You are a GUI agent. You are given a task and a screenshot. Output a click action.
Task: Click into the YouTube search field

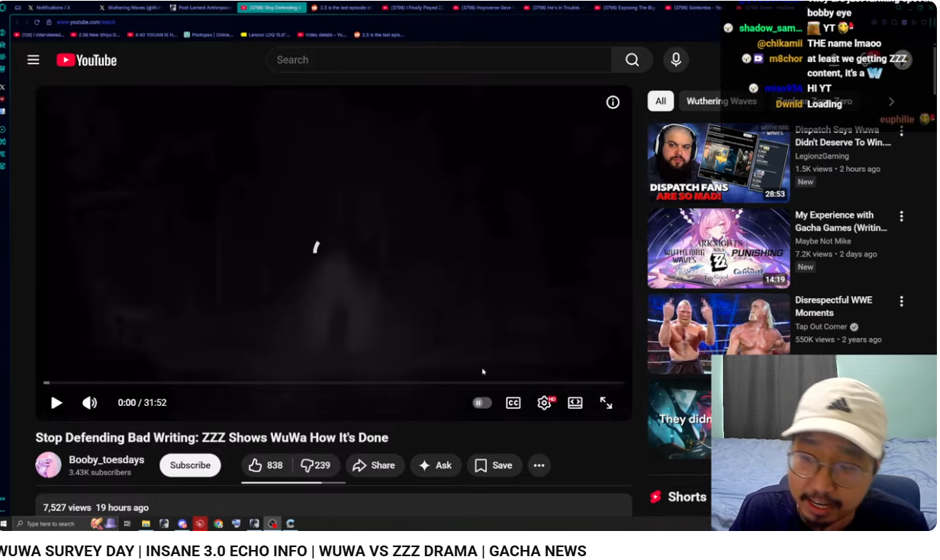439,60
